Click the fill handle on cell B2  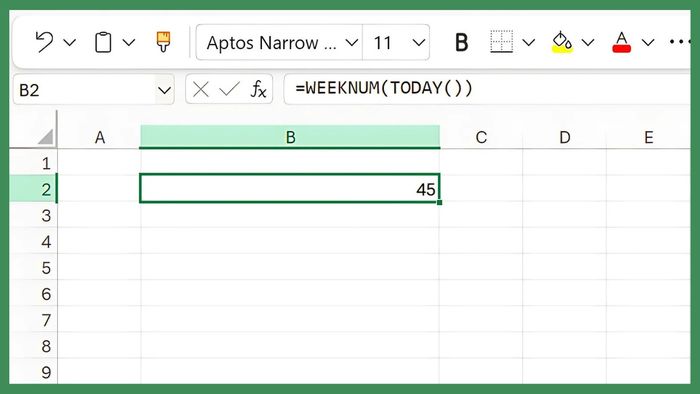(x=440, y=202)
